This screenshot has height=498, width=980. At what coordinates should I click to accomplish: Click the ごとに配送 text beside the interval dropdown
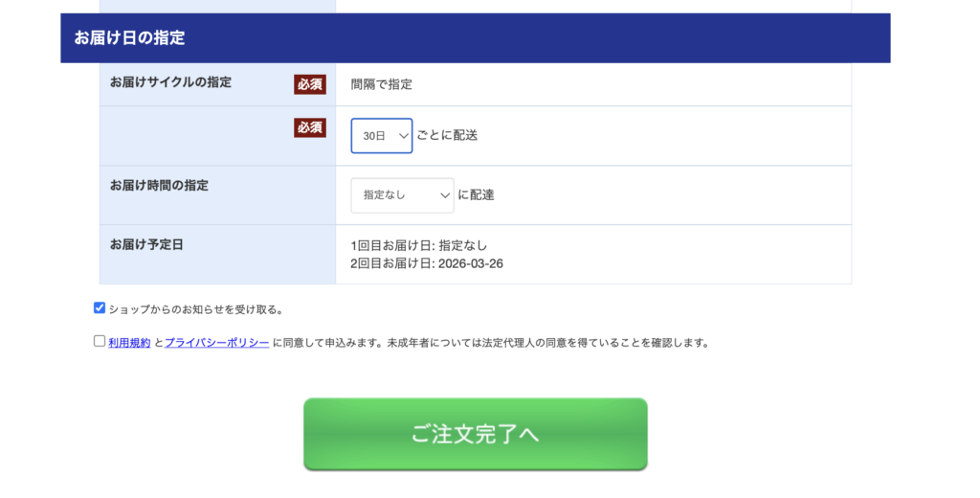pyautogui.click(x=447, y=136)
